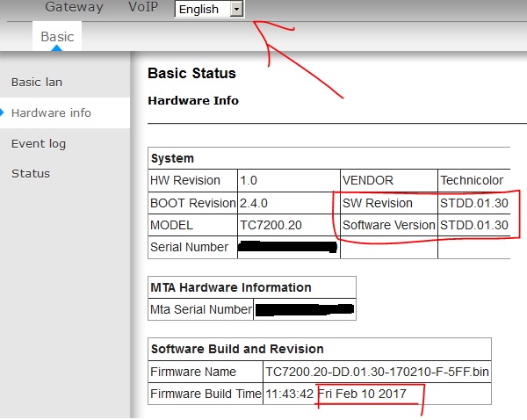Click the TC7200.20 model value
Screen dimensions: 527x420
point(271,225)
